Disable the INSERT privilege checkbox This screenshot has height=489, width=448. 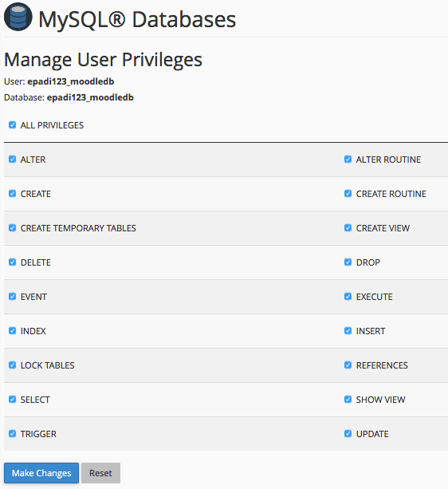click(348, 331)
